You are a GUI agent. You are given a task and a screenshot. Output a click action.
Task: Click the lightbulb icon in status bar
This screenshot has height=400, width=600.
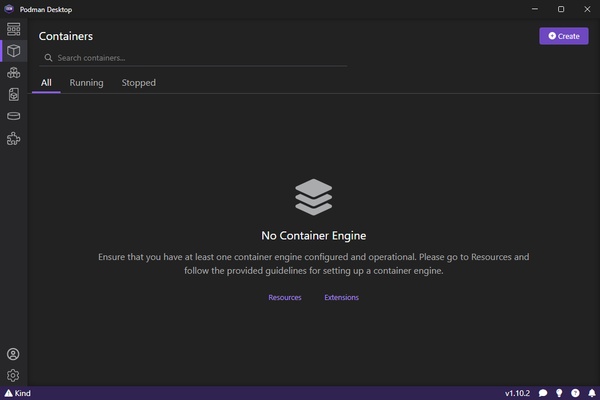click(559, 393)
